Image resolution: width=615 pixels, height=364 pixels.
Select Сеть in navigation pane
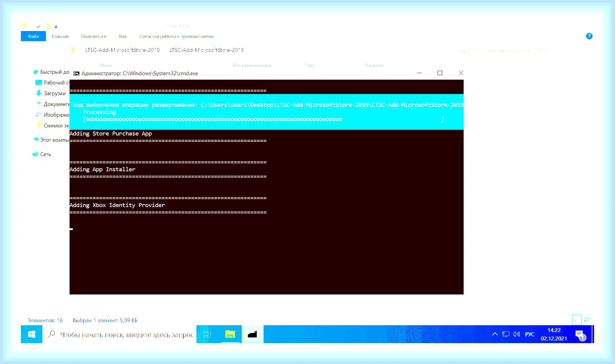(42, 154)
